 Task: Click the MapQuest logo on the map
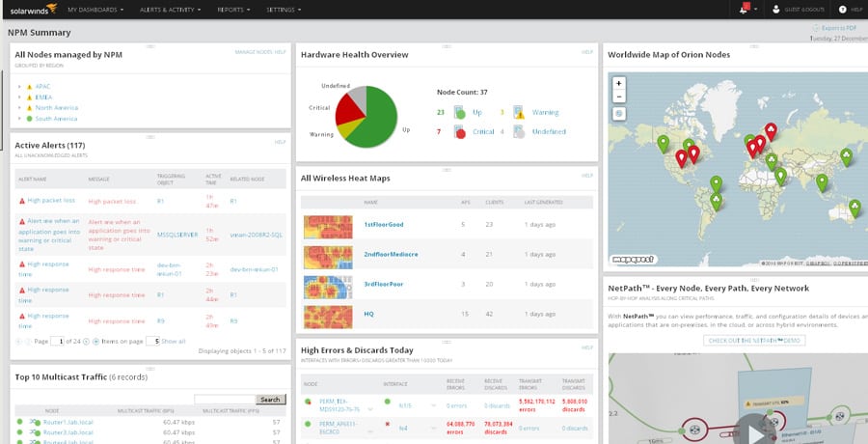634,259
